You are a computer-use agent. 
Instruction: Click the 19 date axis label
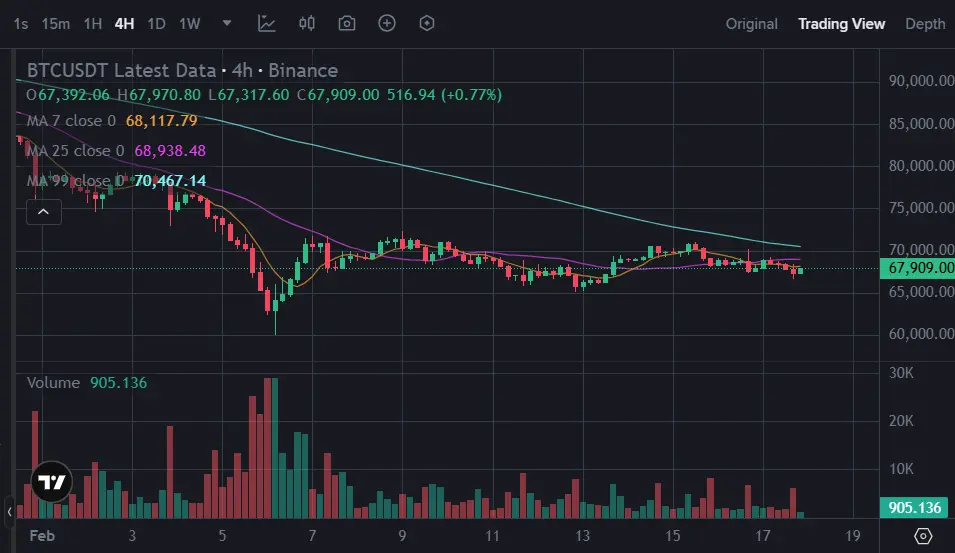(x=853, y=536)
